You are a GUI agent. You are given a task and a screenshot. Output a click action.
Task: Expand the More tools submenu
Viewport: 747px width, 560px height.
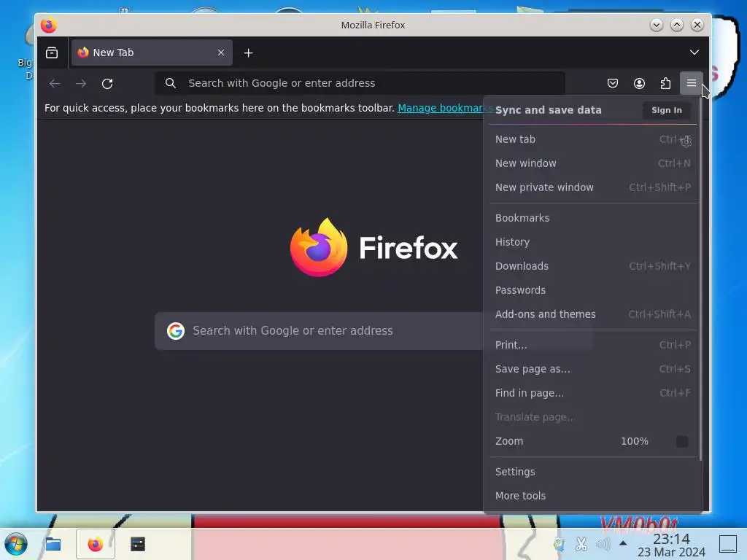tap(592, 496)
